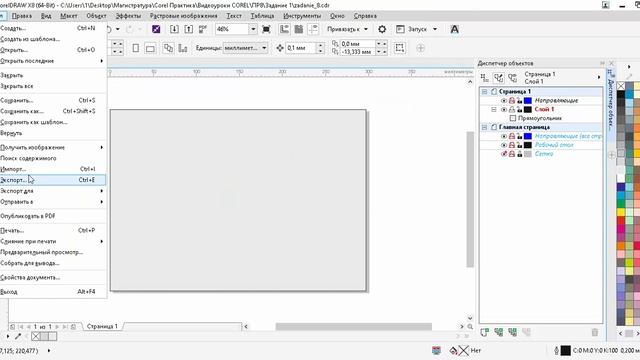Click the eyedropper icon in document palette

[18, 336]
